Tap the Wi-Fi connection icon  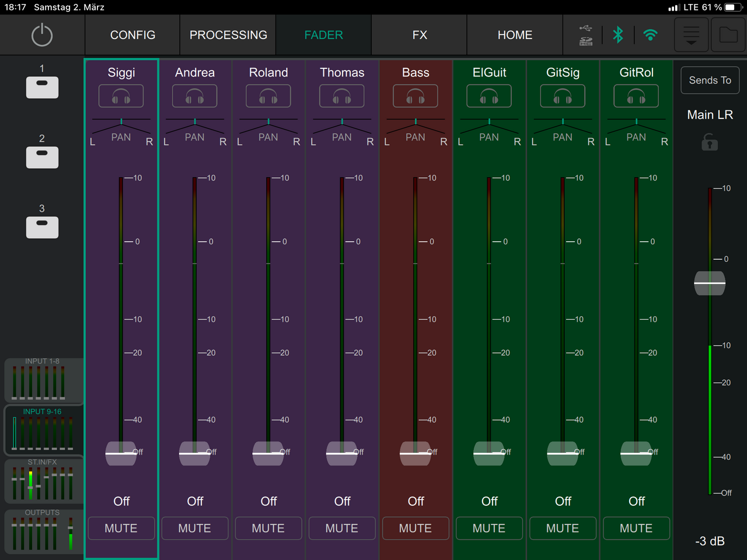tap(650, 35)
